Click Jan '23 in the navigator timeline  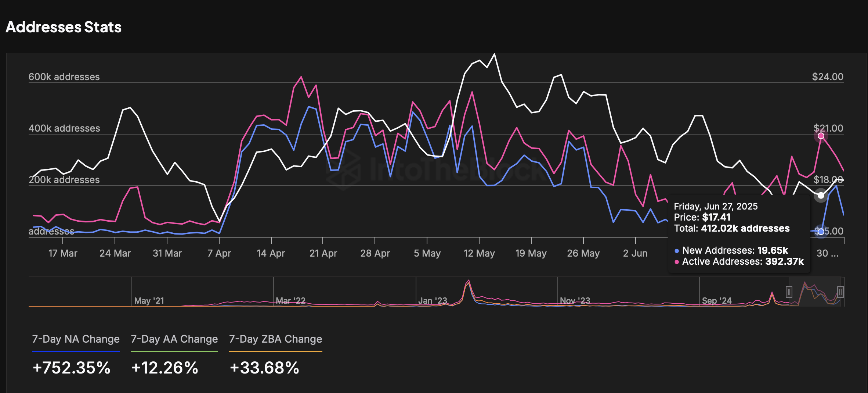[x=433, y=301]
